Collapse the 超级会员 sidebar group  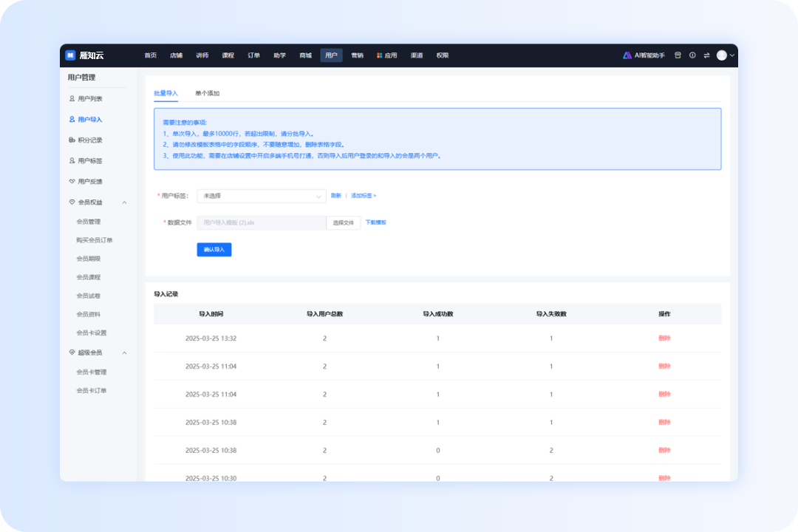tap(124, 352)
